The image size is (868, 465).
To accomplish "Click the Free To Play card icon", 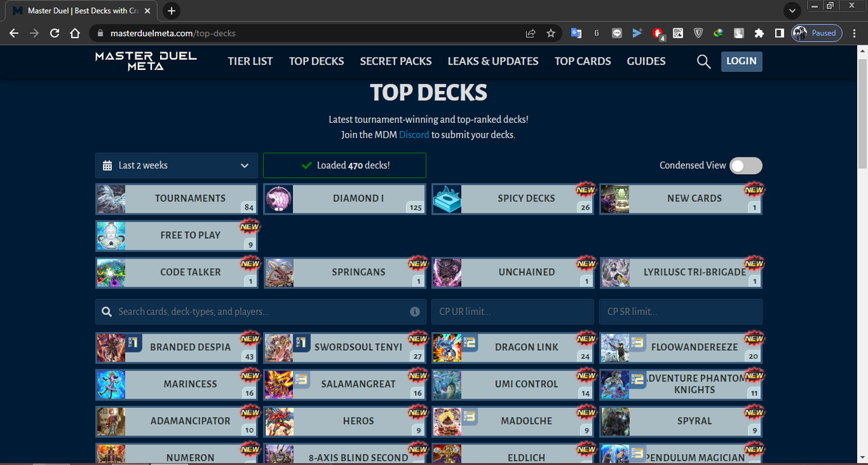I will 110,236.
